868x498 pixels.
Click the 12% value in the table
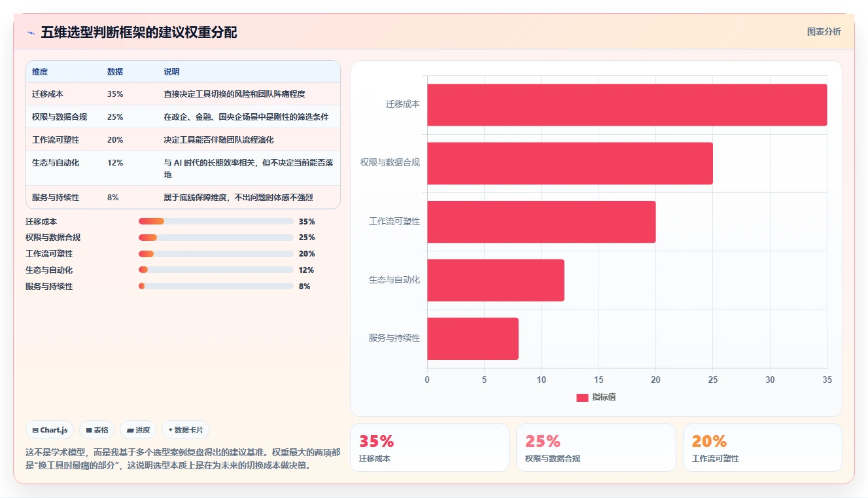tap(115, 163)
